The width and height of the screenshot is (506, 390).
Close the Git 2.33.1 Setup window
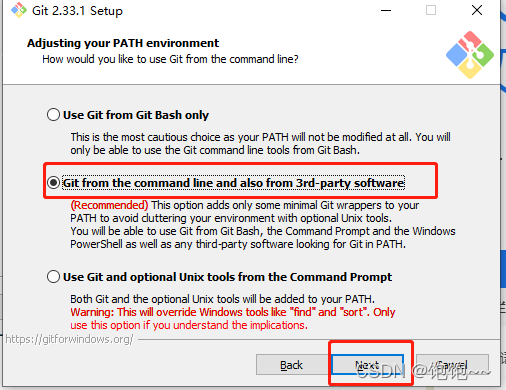tap(477, 10)
